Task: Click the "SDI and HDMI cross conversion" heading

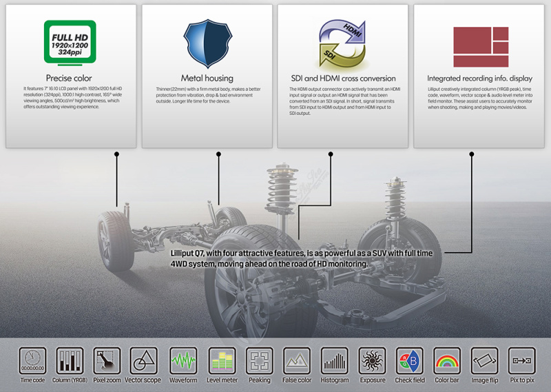Action: [342, 78]
